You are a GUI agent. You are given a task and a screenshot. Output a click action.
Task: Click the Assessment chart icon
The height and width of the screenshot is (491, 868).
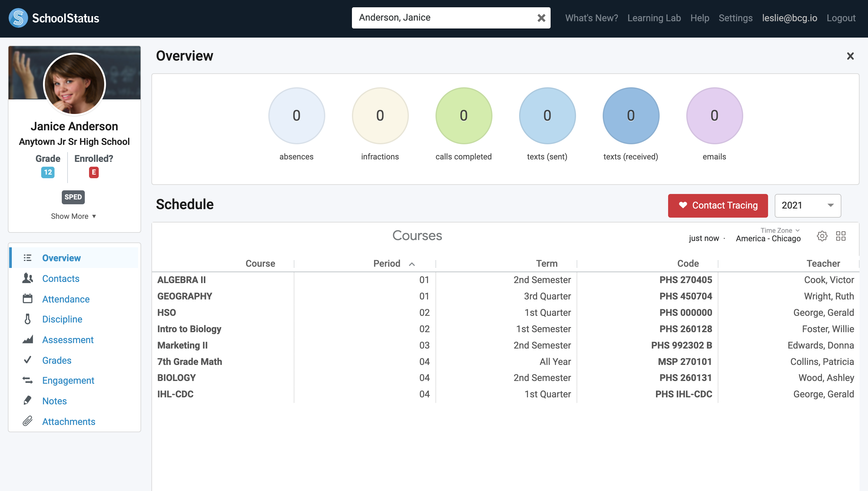[x=28, y=339]
